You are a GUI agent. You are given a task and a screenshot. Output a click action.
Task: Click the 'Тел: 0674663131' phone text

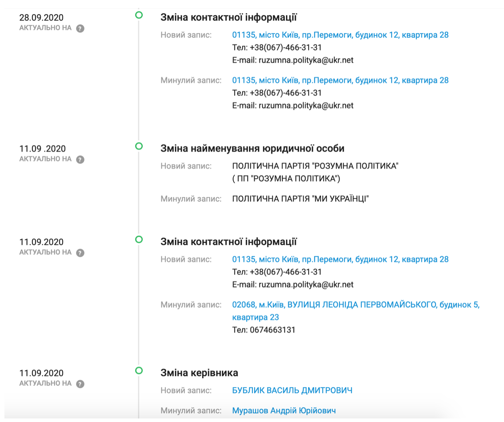(x=263, y=330)
